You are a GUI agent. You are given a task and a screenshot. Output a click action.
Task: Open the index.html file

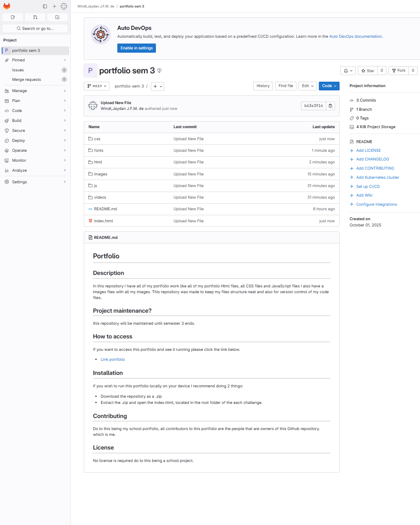[103, 221]
